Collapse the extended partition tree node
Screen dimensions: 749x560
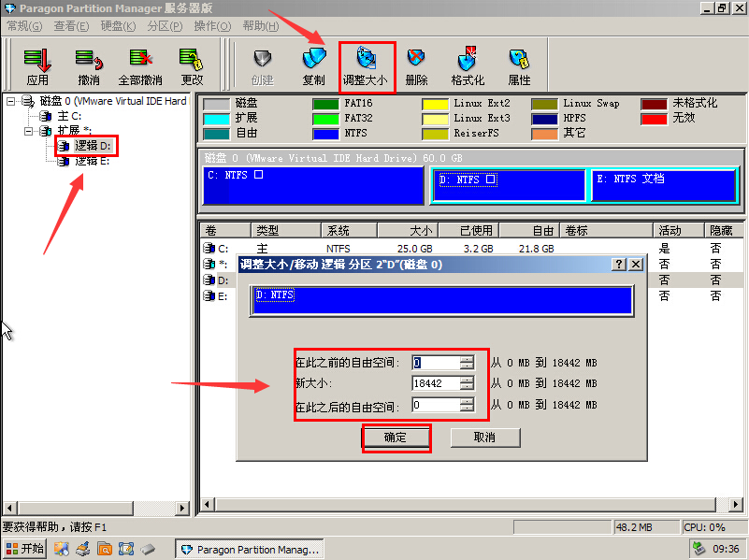29,131
